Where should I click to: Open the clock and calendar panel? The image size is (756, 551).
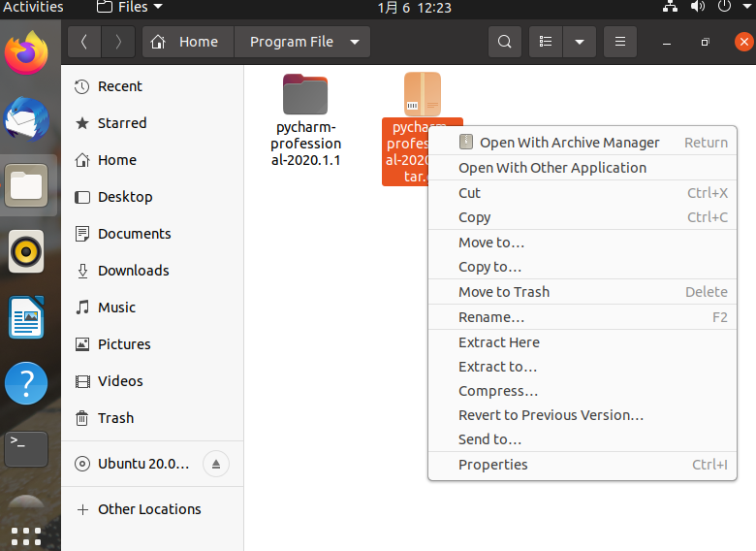414,8
